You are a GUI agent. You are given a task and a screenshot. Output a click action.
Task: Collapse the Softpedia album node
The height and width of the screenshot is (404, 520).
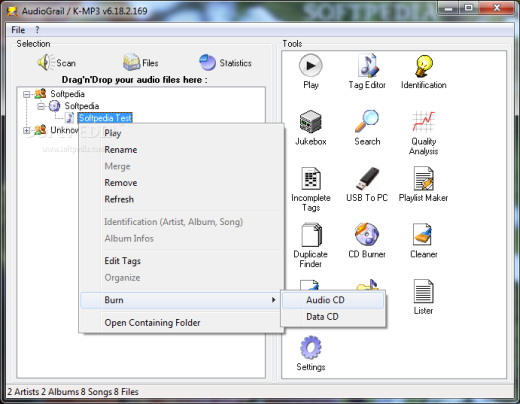(x=41, y=106)
